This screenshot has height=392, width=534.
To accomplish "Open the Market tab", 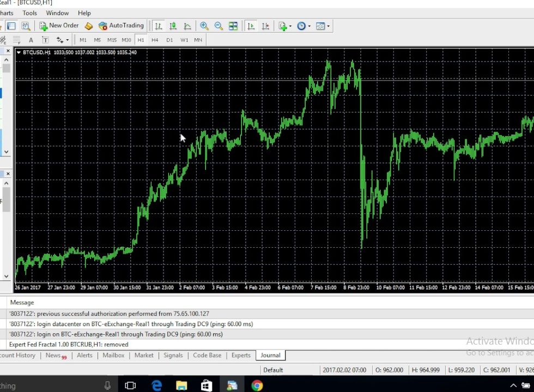I will (144, 355).
